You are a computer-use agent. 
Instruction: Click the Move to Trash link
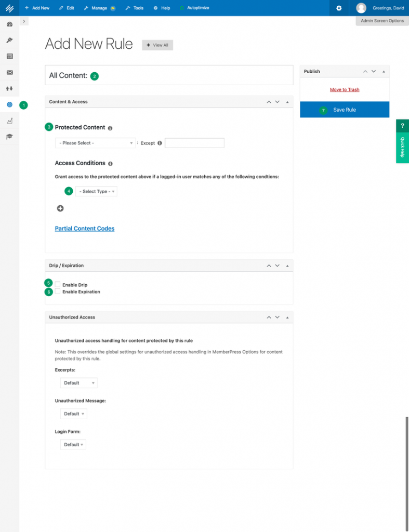pos(345,90)
